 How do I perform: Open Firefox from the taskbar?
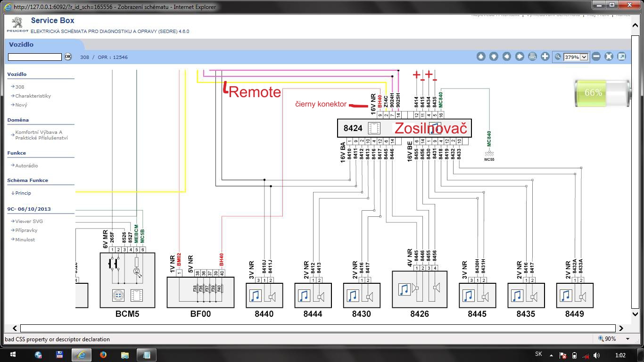coord(103,354)
